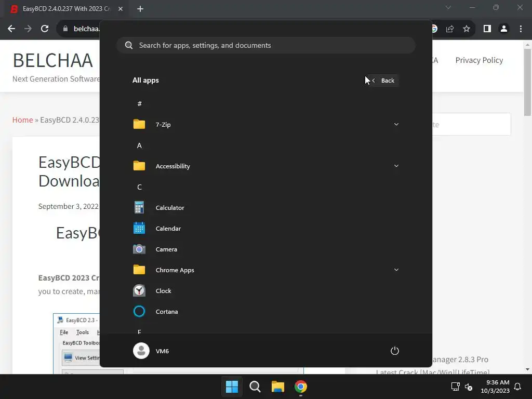Click the Back button in All apps
This screenshot has width=532, height=399.
pos(383,81)
